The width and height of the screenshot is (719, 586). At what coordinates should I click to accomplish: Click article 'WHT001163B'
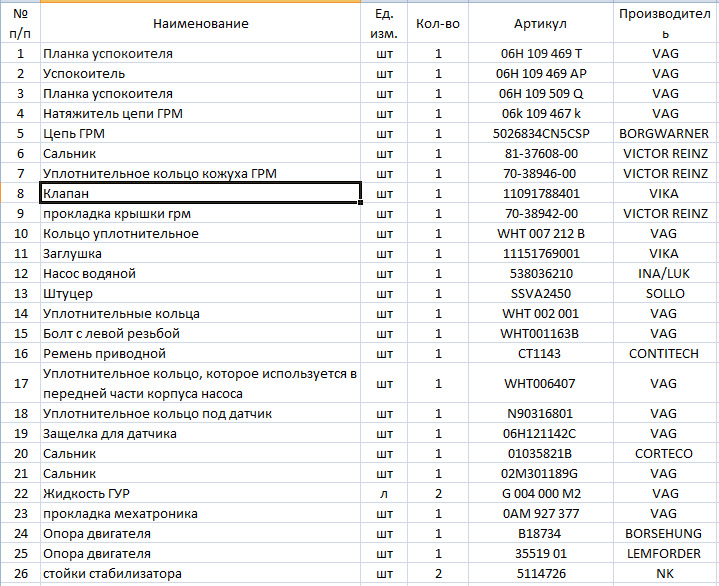[541, 333]
